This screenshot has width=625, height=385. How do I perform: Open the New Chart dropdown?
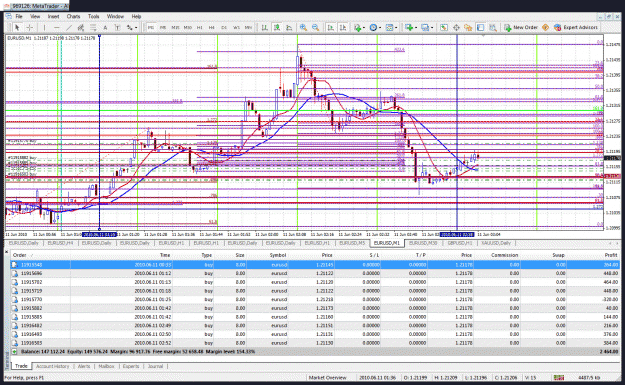[411, 28]
